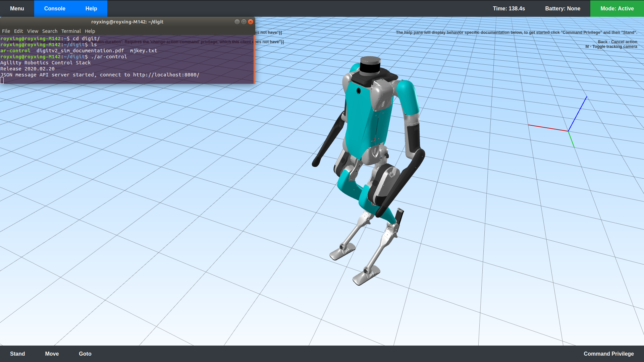This screenshot has width=644, height=362.
Task: Minimize the terminal window
Action: click(x=237, y=22)
